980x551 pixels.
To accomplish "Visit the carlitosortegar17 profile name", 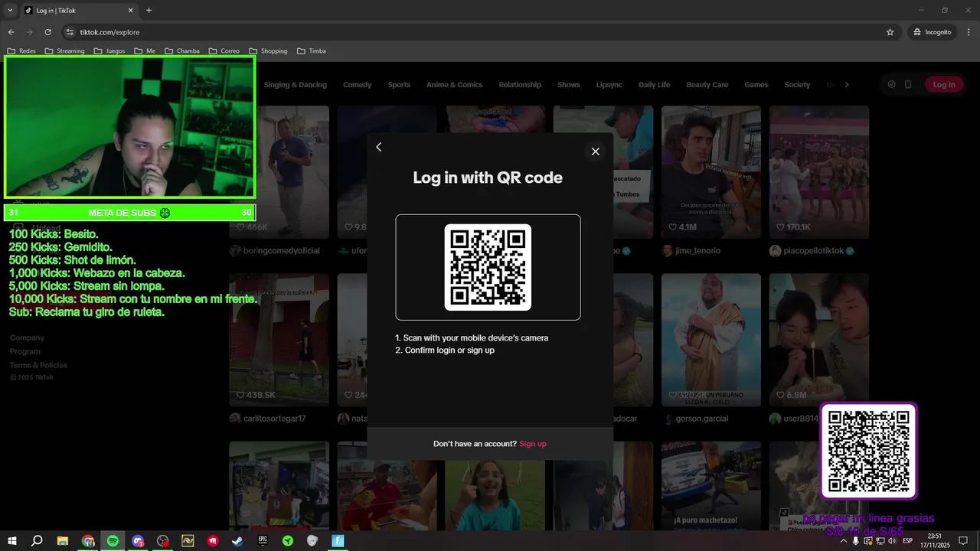I will 274,419.
